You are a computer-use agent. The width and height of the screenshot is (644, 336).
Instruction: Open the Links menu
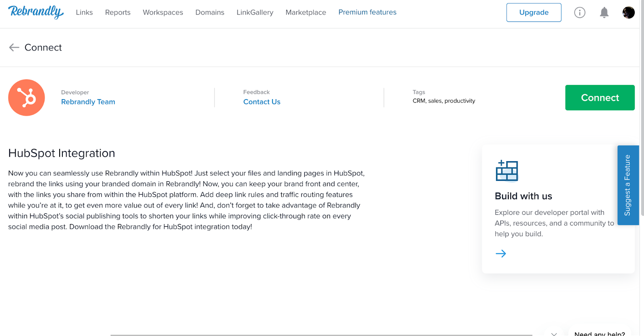tap(84, 12)
